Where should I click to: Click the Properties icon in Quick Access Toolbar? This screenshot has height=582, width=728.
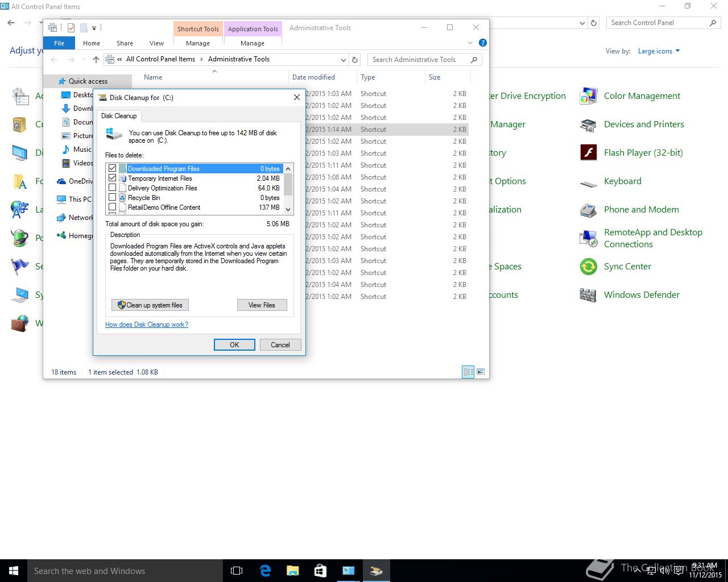71,27
